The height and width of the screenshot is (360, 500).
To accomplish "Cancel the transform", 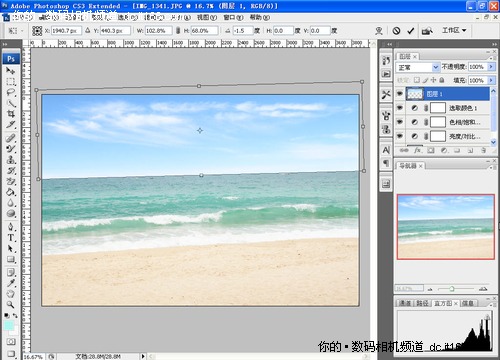I will (x=396, y=31).
